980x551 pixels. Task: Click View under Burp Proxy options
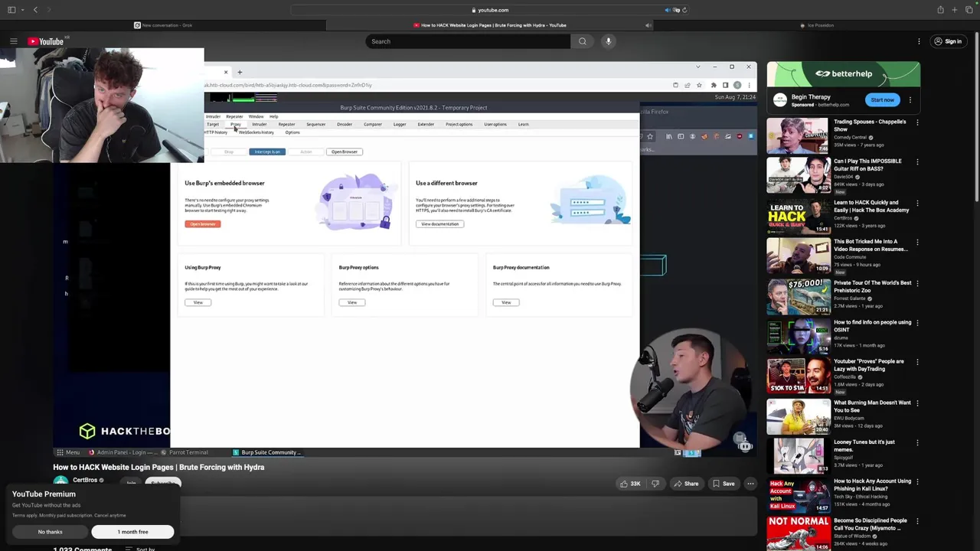352,302
